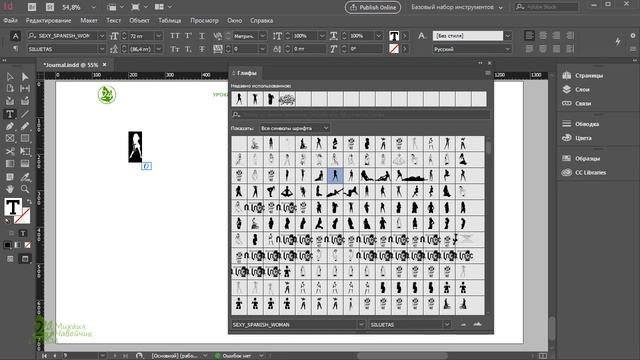
Task: Open the CC Libraries panel
Action: tap(584, 172)
